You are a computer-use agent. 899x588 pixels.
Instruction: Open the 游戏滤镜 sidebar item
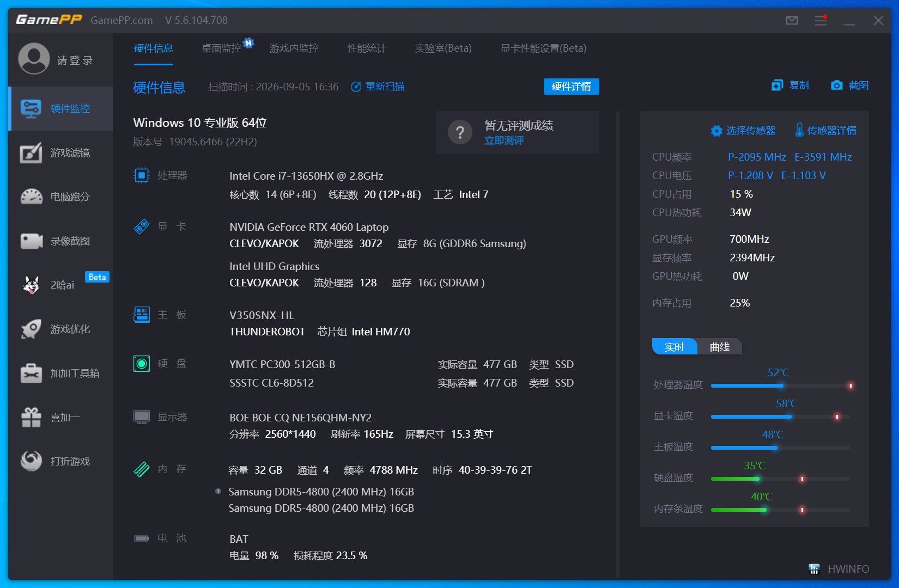click(60, 153)
